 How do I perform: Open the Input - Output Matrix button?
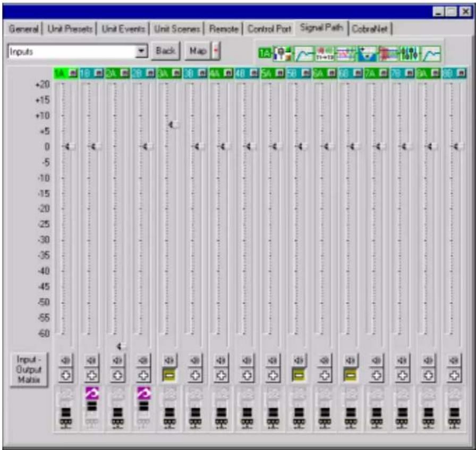point(29,369)
